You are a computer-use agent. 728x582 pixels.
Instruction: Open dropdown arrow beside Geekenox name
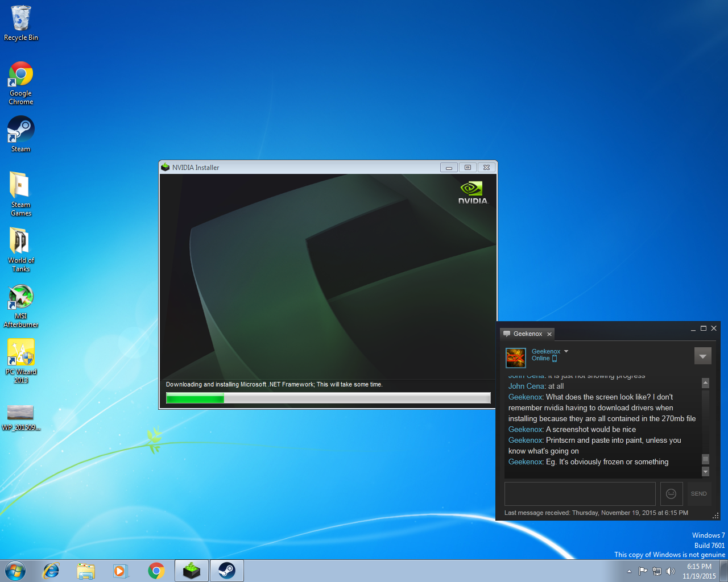[x=566, y=351]
